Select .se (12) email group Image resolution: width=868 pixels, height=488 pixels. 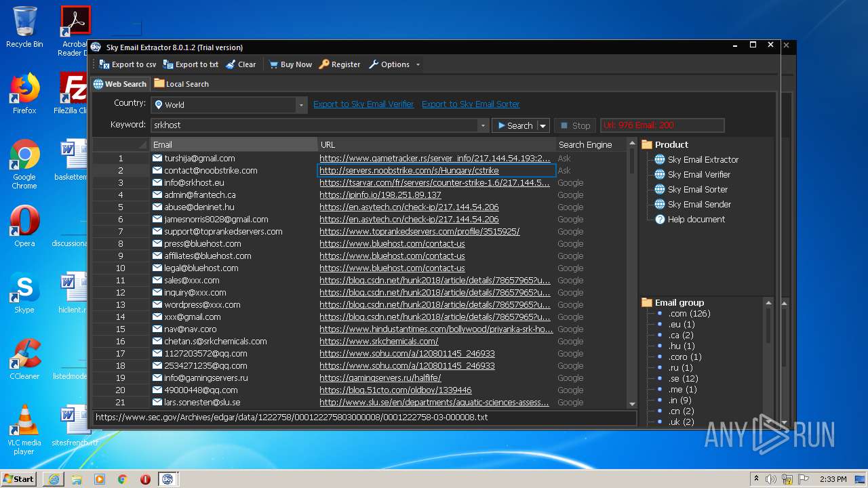(x=683, y=378)
